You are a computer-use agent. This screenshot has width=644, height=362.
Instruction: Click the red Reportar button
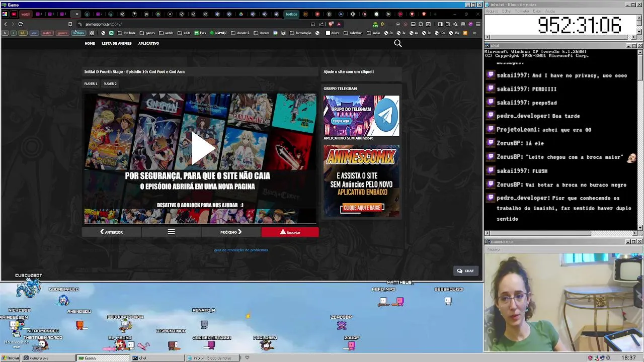click(290, 232)
